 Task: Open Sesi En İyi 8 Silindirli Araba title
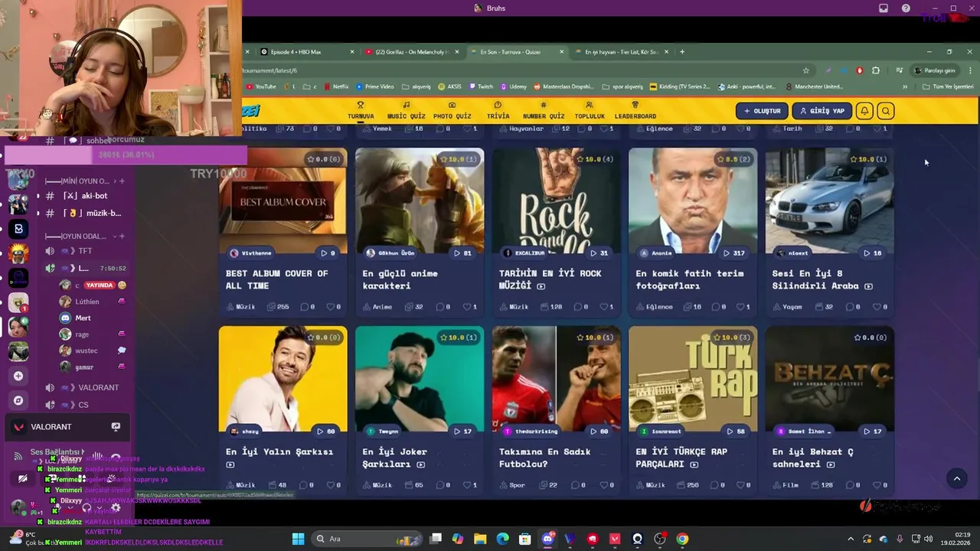[x=822, y=279]
